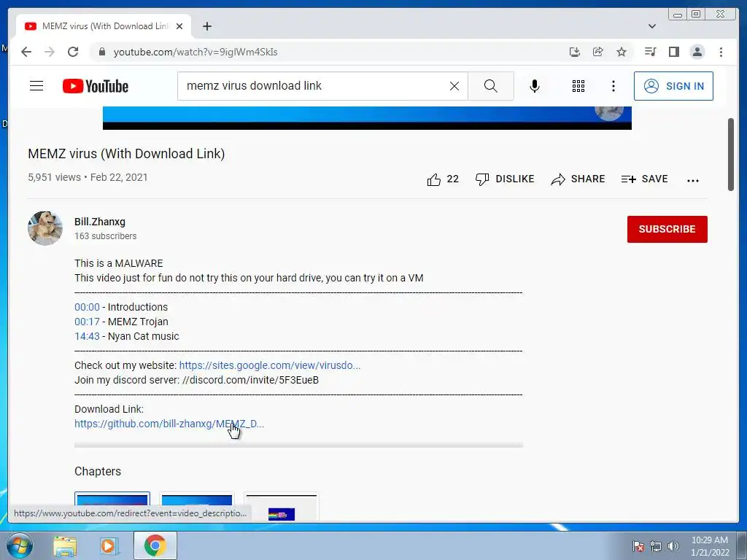
Task: Select the MEMZ virus browser tab
Action: pos(104,26)
